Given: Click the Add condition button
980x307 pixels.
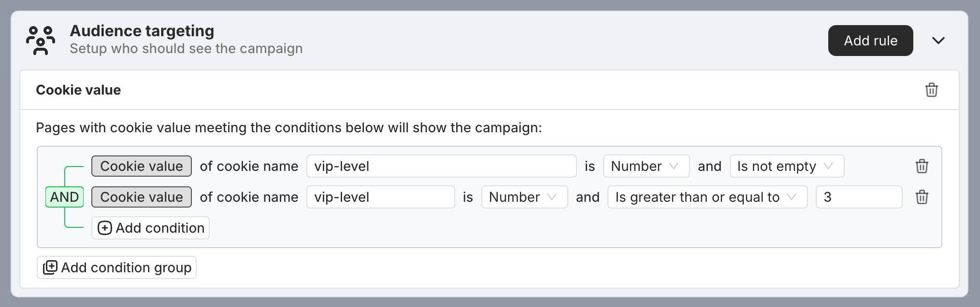Looking at the screenshot, I should pos(150,227).
